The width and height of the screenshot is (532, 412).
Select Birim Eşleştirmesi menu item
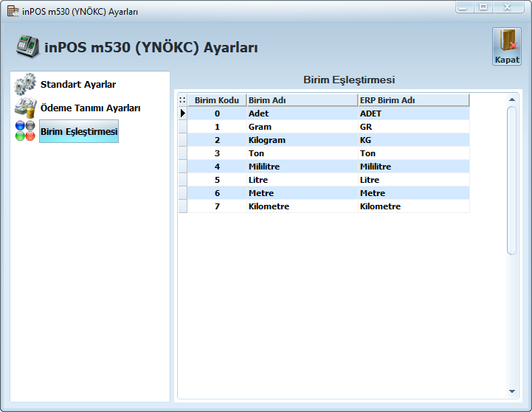(79, 131)
